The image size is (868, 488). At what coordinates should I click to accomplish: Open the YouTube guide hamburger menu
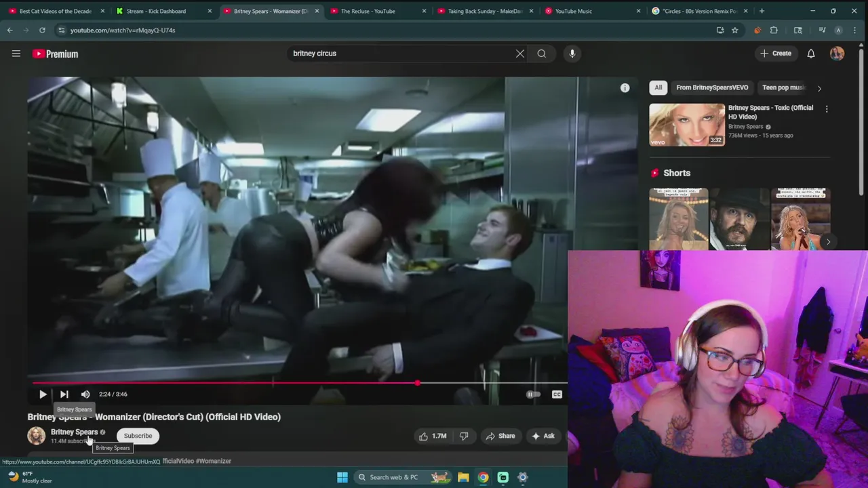pos(16,54)
